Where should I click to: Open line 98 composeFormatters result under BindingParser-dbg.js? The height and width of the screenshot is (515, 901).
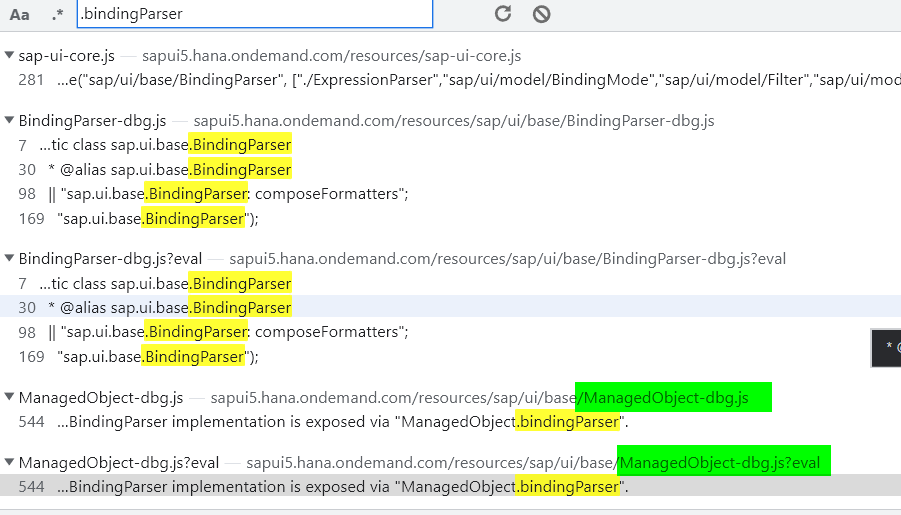pos(450,194)
